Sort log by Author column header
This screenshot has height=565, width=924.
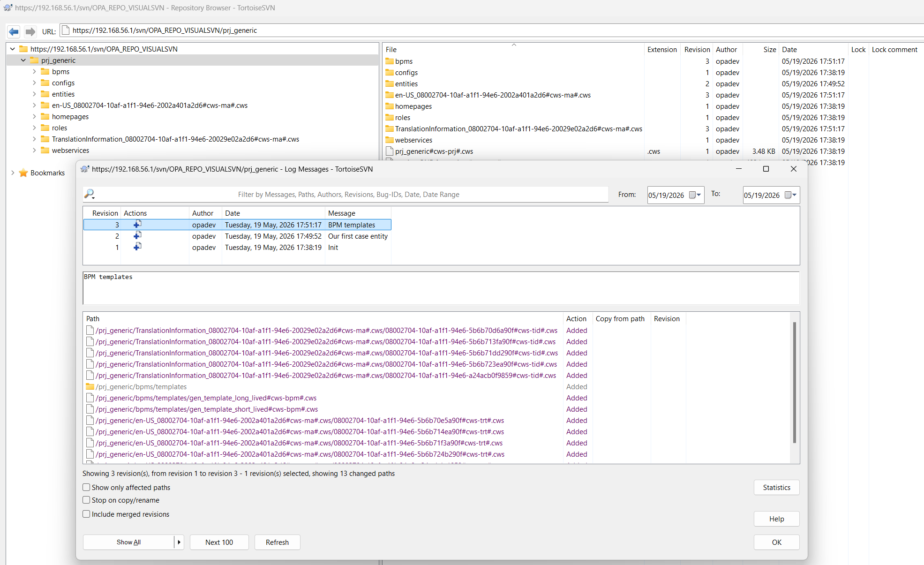click(x=203, y=213)
